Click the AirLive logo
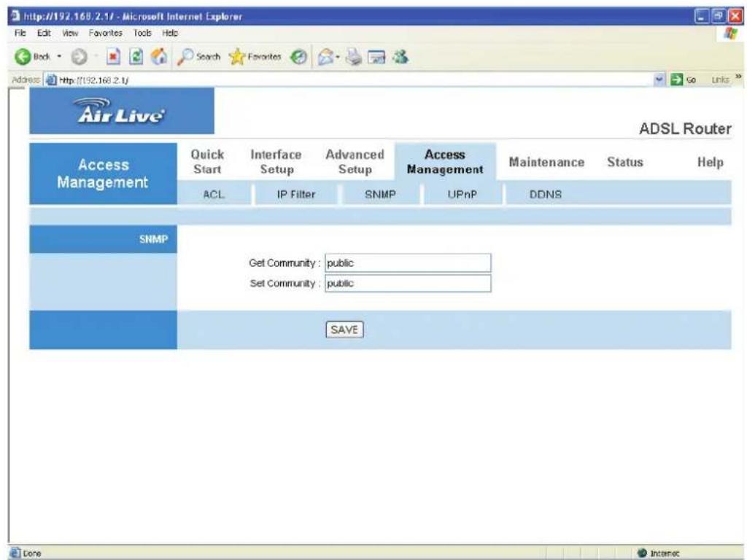This screenshot has width=747, height=560. pyautogui.click(x=122, y=111)
